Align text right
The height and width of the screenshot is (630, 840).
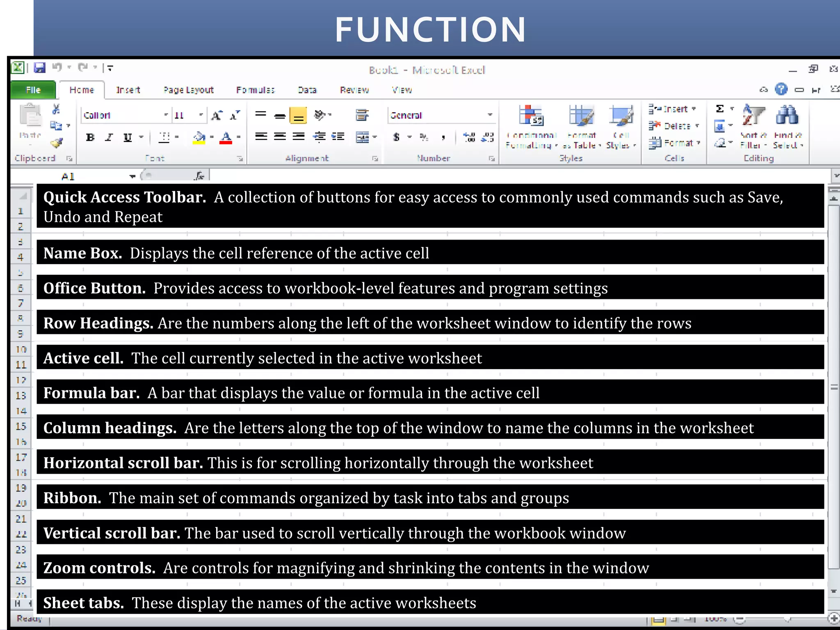299,137
